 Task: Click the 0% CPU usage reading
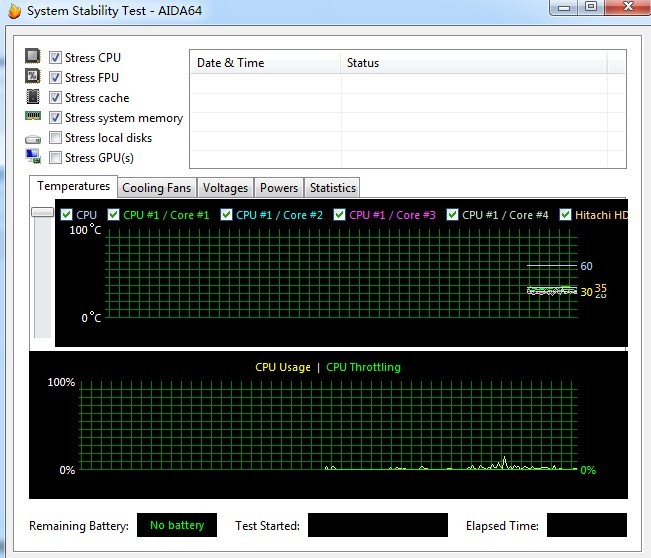click(588, 470)
